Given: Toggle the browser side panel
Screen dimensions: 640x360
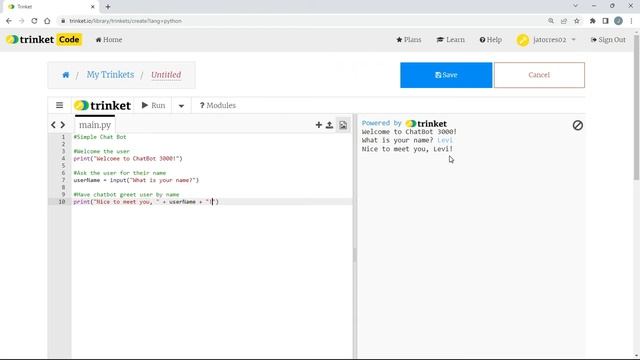Looking at the screenshot, I should 605,21.
